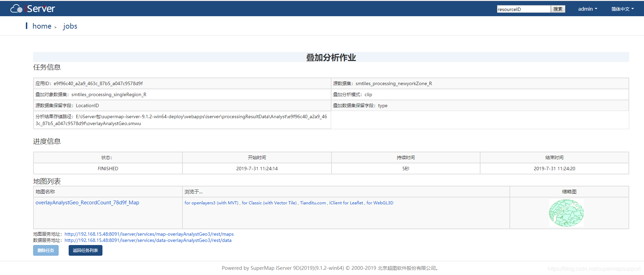Open the for WebGL3D viewer link
644x275 pixels.
380,203
